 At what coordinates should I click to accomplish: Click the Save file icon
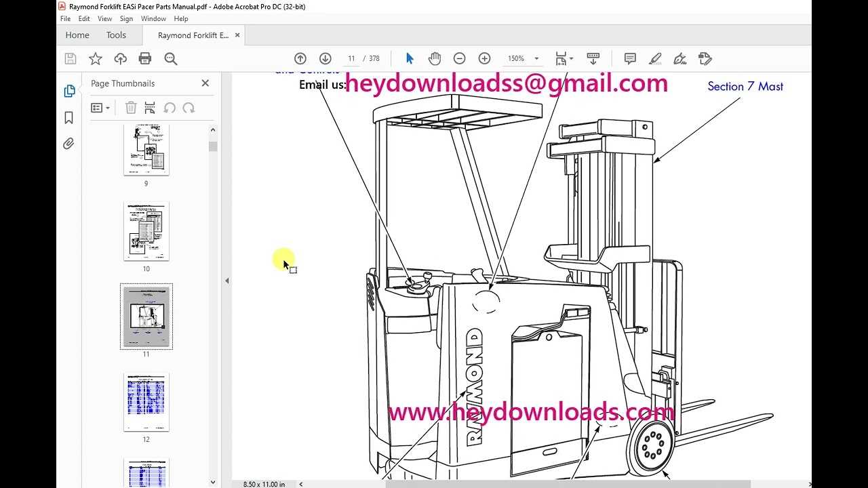[71, 59]
